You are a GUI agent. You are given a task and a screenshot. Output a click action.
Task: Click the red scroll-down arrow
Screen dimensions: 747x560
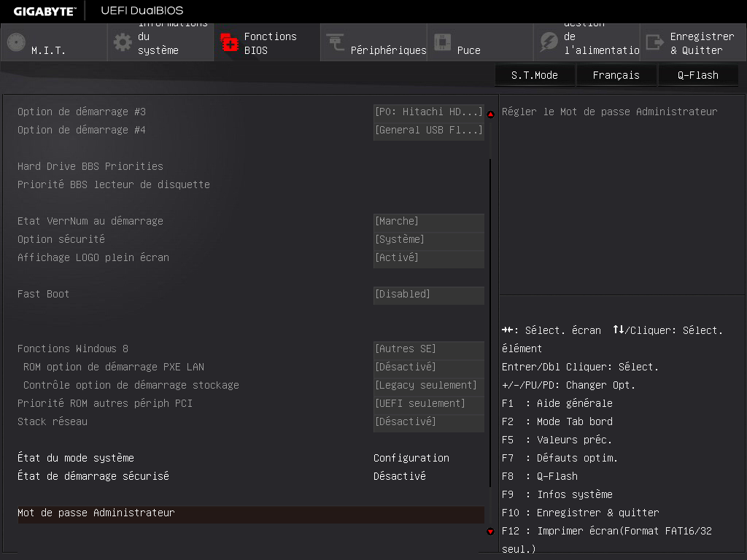coord(491,532)
